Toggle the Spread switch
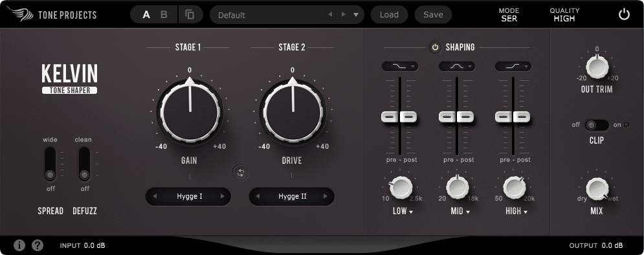Image resolution: width=644 pixels, height=255 pixels. 50,164
